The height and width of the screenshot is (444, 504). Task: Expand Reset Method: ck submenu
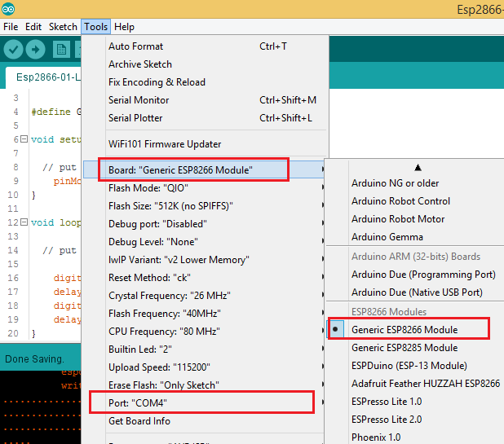click(x=205, y=278)
